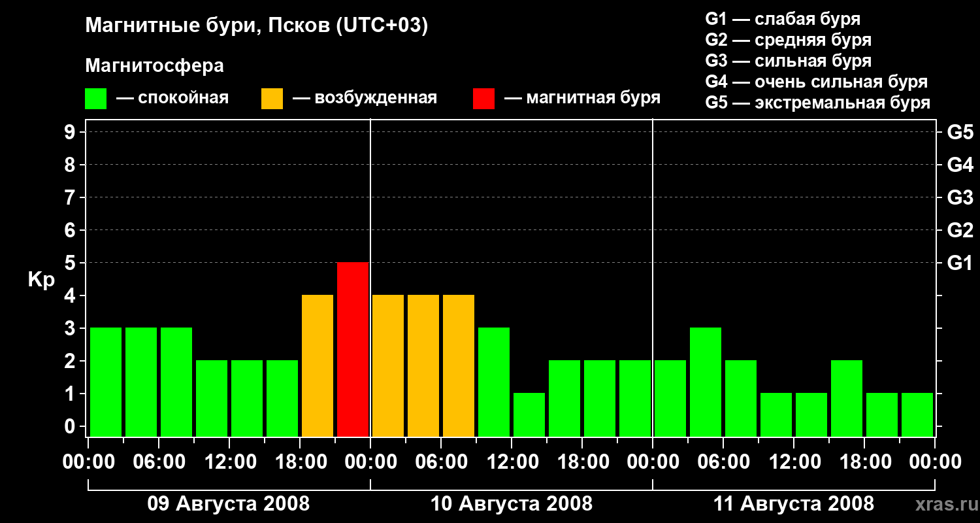Select the first green bar of 09 Августа
This screenshot has height=523, width=980.
click(x=106, y=382)
